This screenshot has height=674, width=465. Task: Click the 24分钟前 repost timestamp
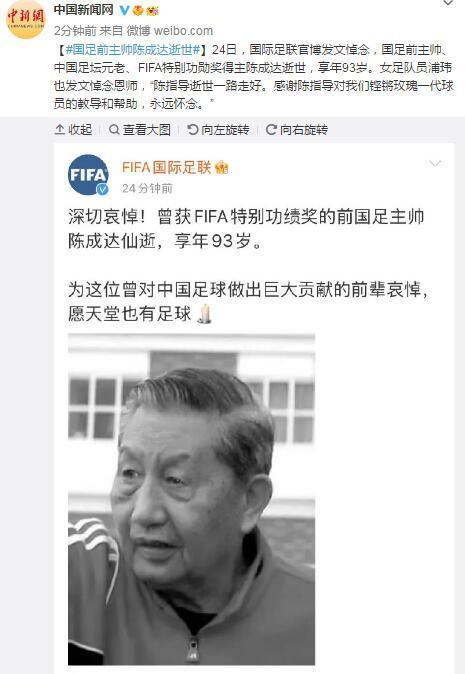147,188
